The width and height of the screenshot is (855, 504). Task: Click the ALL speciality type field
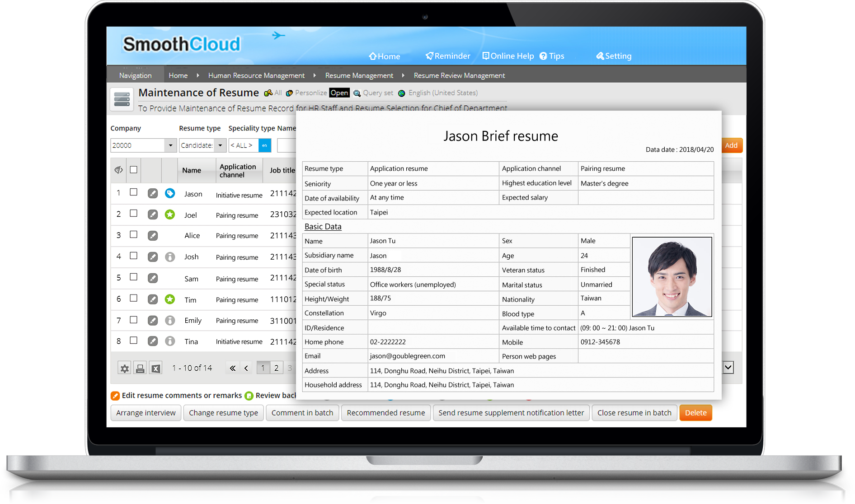tap(243, 145)
